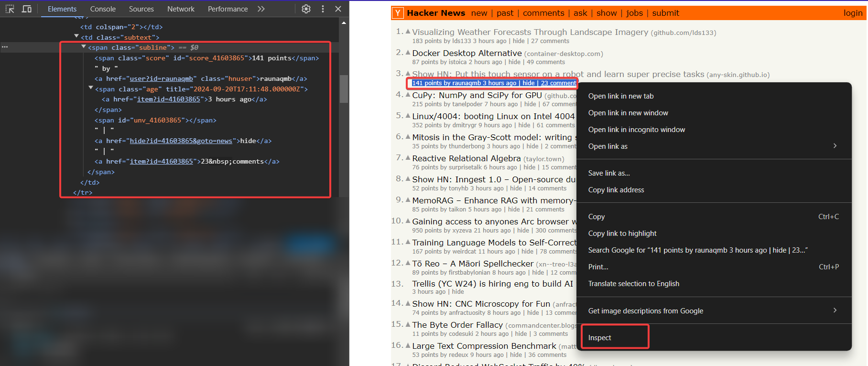Expand the "Open link as" submenu
The width and height of the screenshot is (868, 366).
[835, 146]
